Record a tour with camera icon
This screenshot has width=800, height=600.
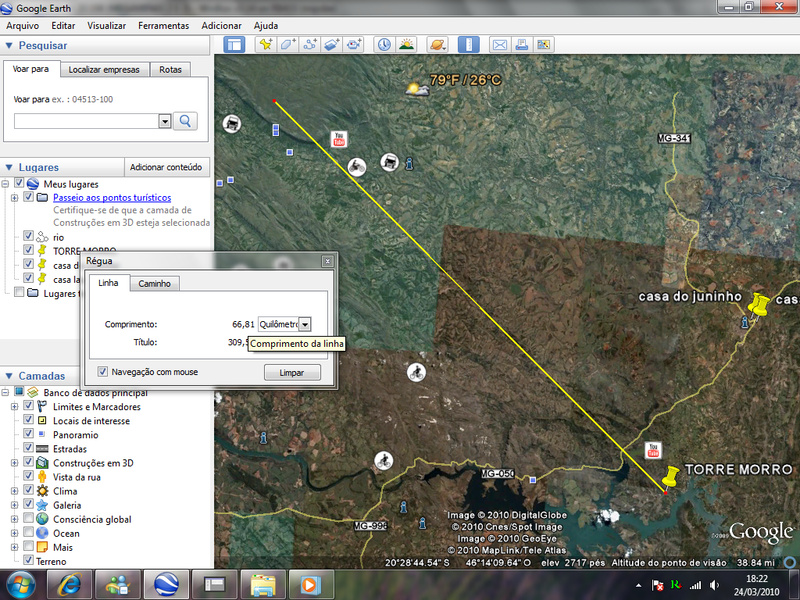point(354,45)
